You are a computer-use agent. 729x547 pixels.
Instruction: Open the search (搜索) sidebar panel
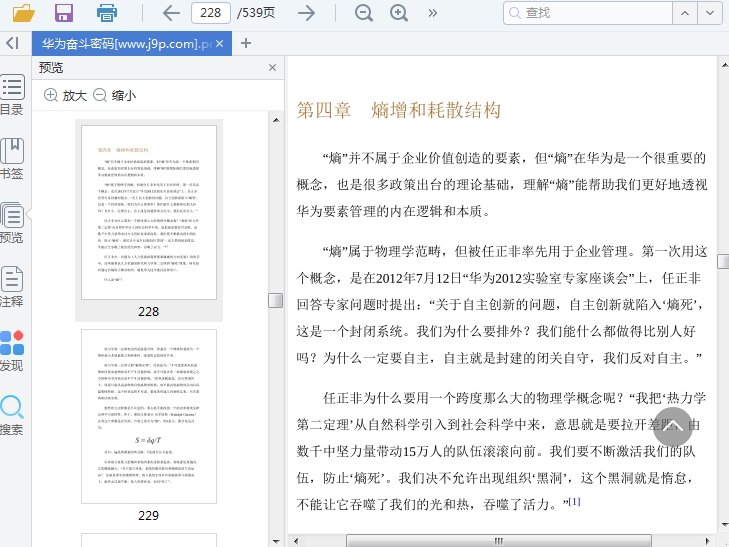point(12,415)
